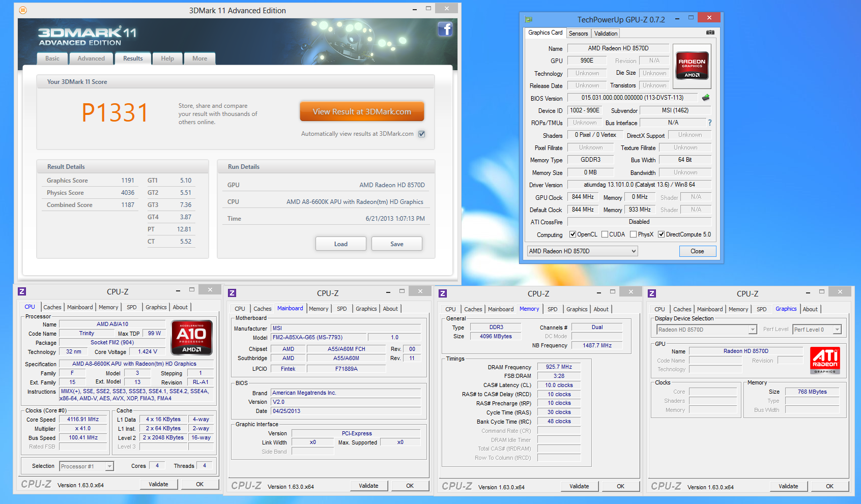Image resolution: width=861 pixels, height=504 pixels.
Task: Click the Combined Score value 1187
Action: pos(128,205)
